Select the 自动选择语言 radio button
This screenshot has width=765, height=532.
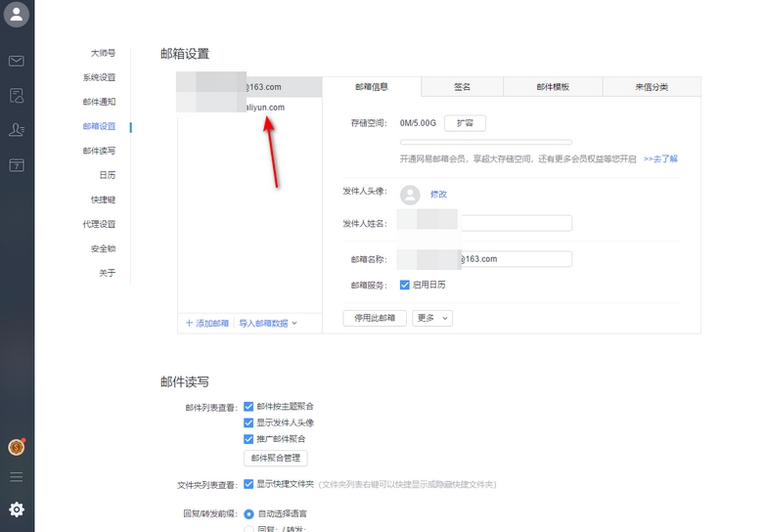point(248,513)
